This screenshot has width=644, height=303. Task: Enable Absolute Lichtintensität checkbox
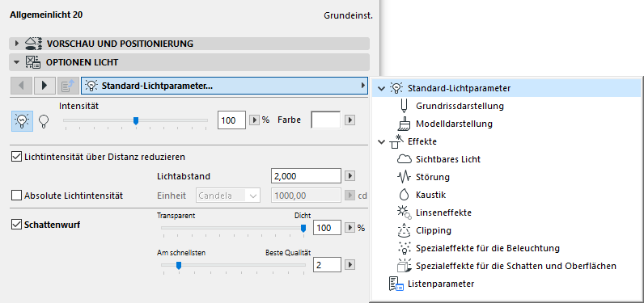[16, 196]
